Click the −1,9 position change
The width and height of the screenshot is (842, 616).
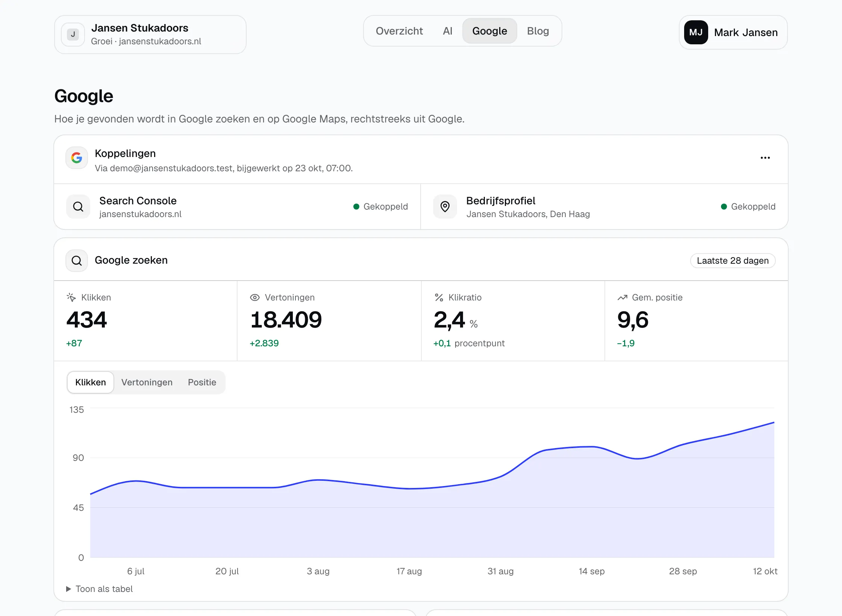tap(626, 343)
